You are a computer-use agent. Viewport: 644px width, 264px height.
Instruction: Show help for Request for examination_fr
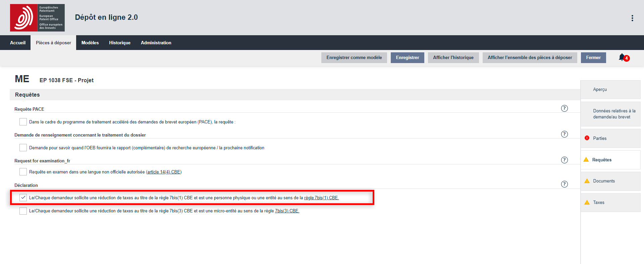pyautogui.click(x=565, y=160)
